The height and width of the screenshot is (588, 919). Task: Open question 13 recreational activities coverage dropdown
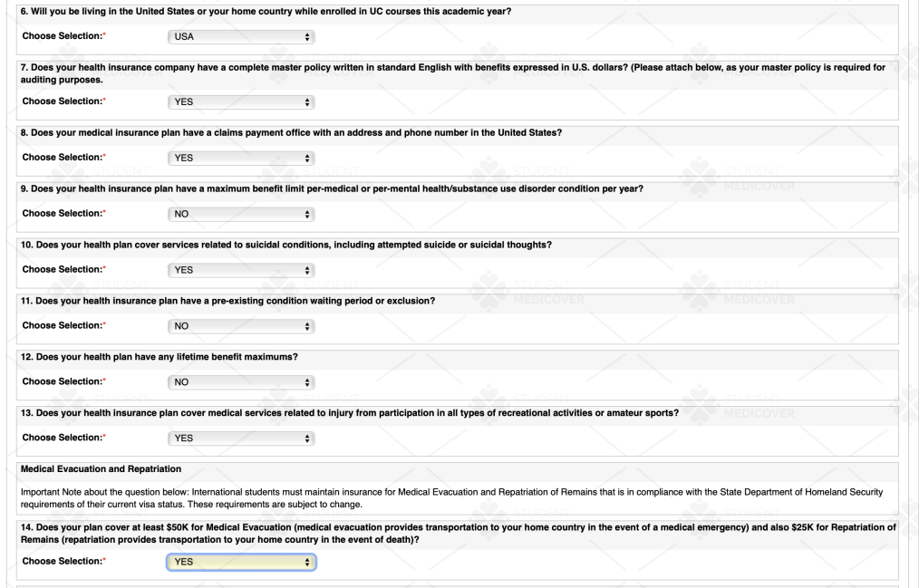point(241,439)
